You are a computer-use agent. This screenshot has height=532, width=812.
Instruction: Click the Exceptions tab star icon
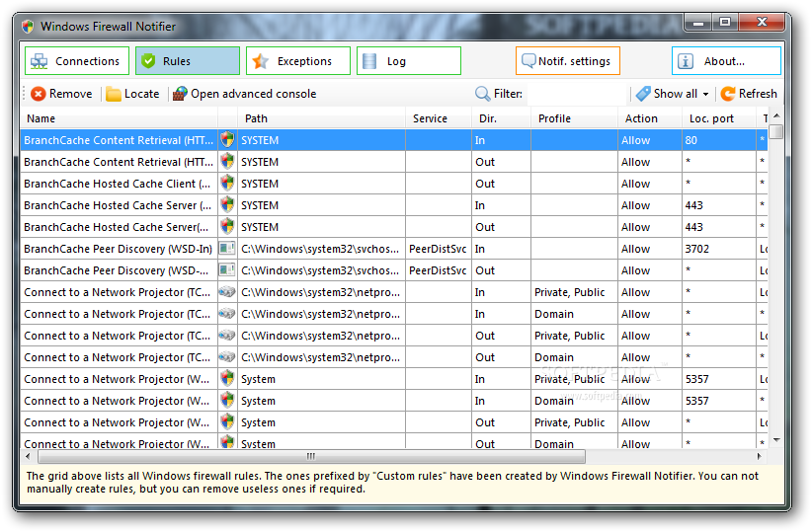click(x=261, y=61)
